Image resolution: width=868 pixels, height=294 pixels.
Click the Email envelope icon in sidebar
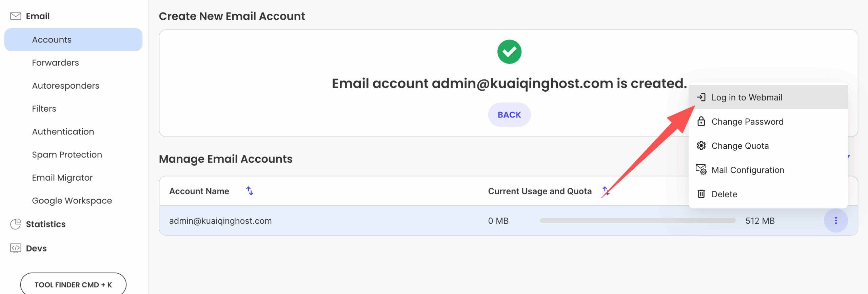pos(16,16)
